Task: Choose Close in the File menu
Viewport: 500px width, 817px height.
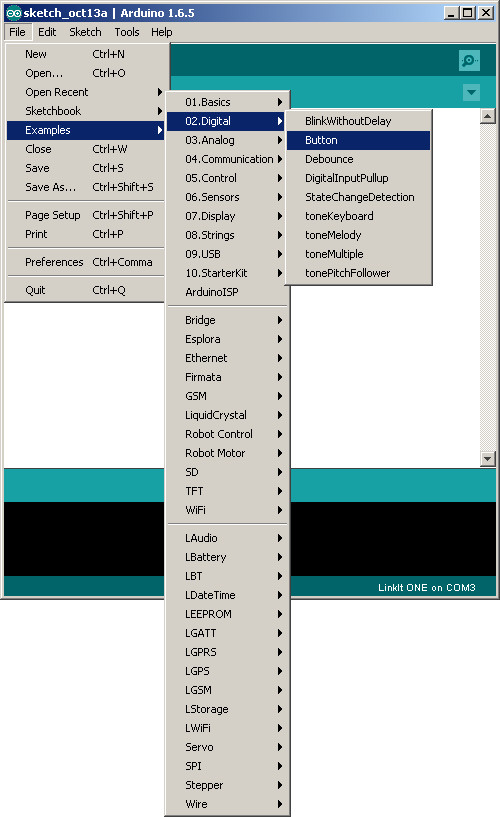Action: pyautogui.click(x=86, y=150)
